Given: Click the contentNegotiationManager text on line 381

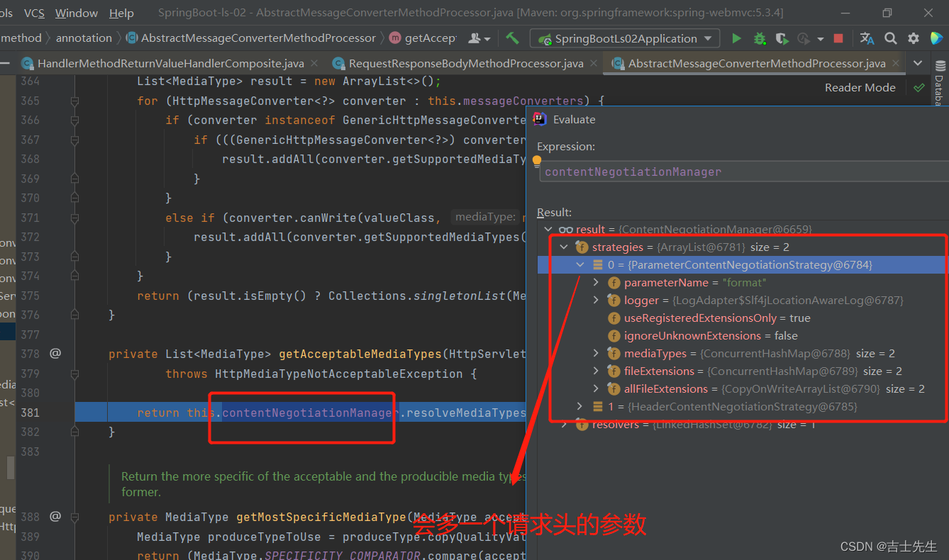Looking at the screenshot, I should coord(310,413).
